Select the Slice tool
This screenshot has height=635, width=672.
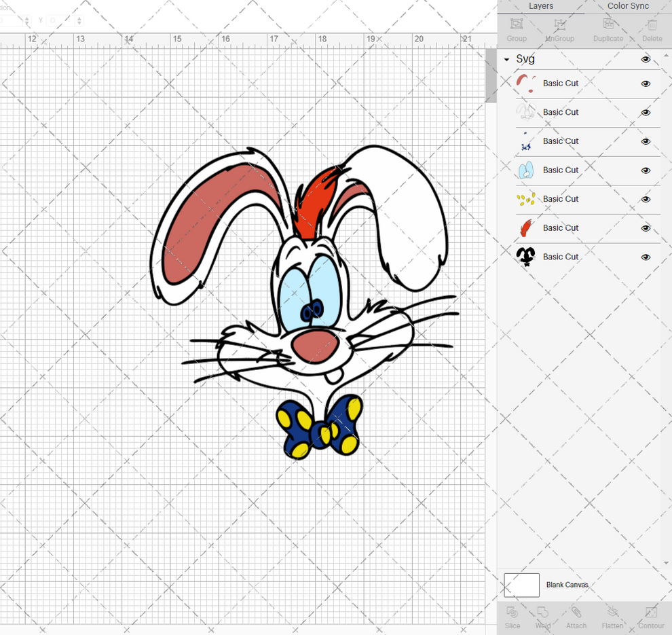point(512,617)
